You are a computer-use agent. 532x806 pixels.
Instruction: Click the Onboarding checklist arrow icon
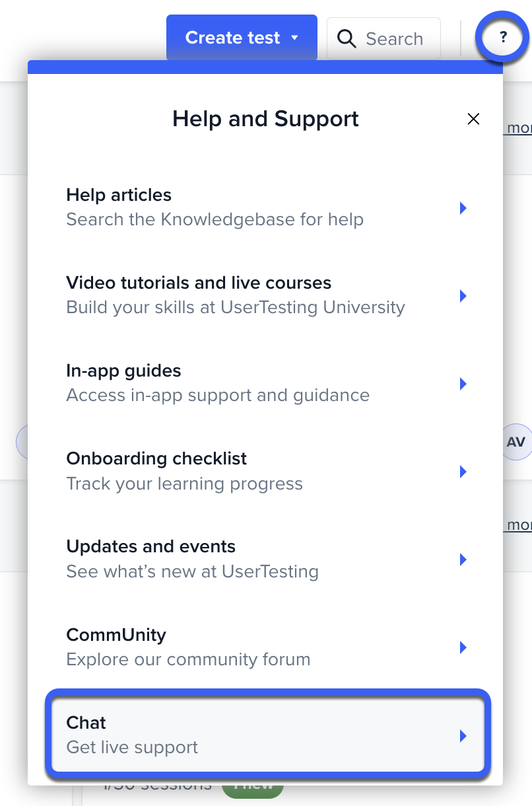pyautogui.click(x=463, y=472)
